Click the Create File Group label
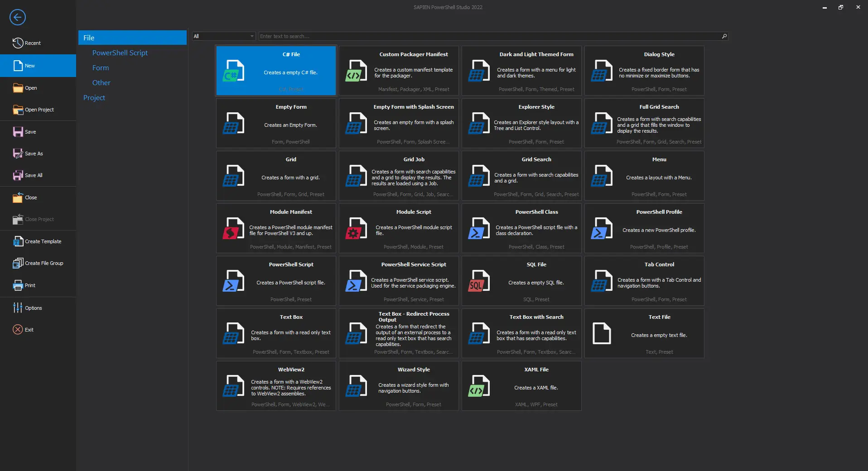 coord(44,263)
